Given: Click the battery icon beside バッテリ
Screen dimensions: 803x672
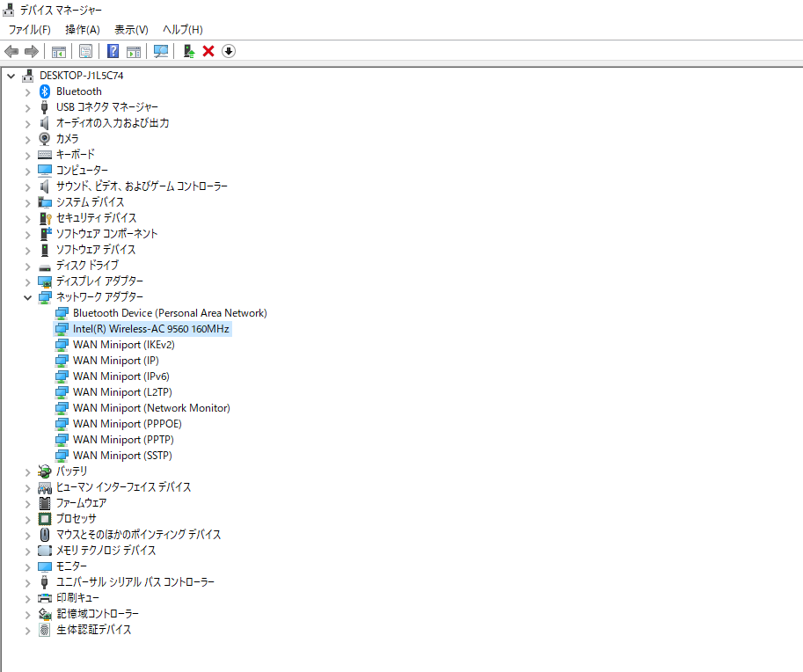Looking at the screenshot, I should [x=45, y=471].
